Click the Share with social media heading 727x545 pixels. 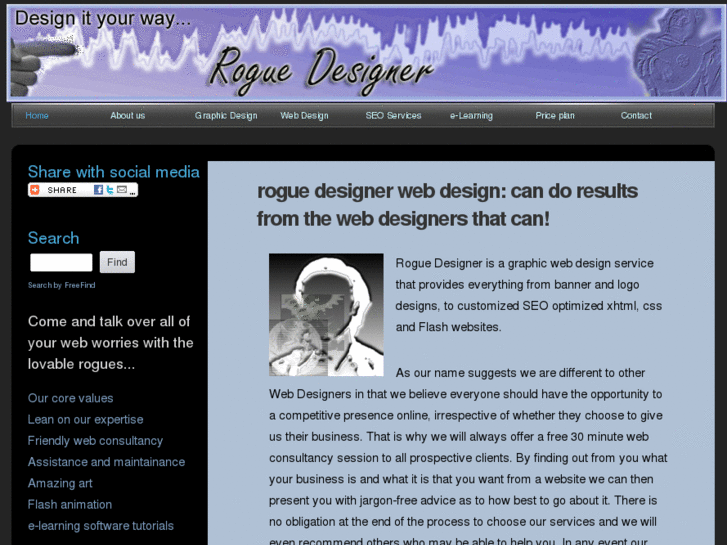coord(114,172)
